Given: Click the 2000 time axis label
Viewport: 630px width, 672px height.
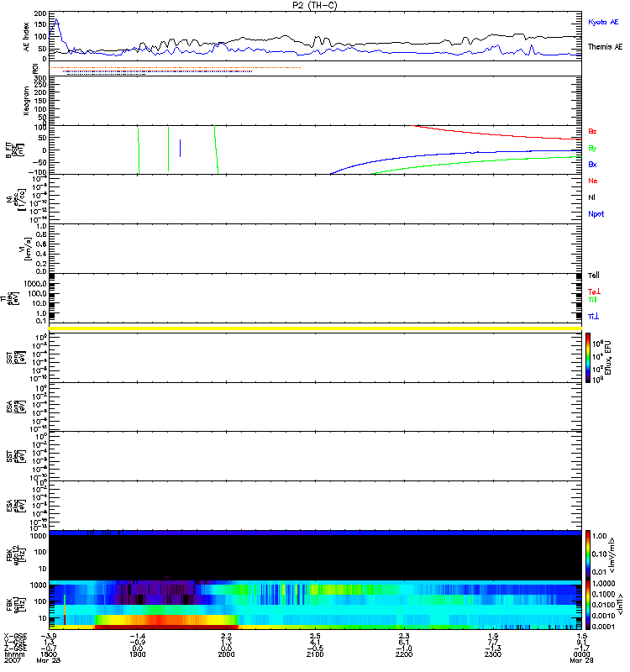Looking at the screenshot, I should point(226,654).
